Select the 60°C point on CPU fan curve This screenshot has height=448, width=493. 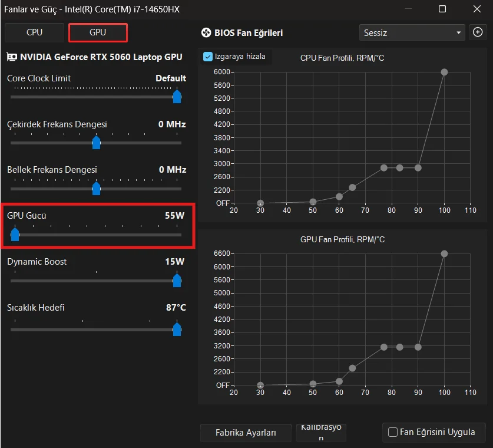339,197
